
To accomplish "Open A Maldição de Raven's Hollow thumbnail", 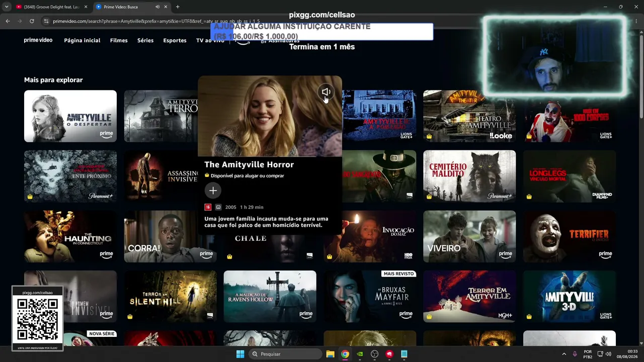I will click(x=270, y=297).
